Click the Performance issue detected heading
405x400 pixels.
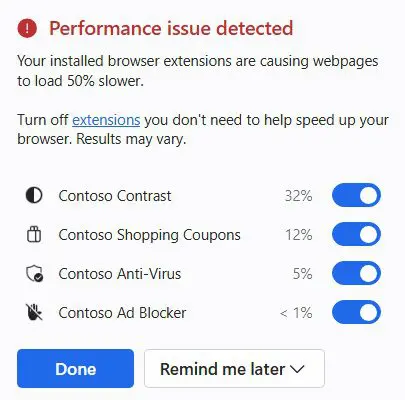click(171, 28)
